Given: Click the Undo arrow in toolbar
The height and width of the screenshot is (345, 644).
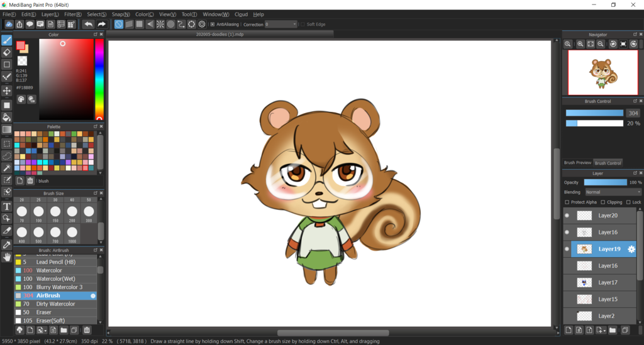Looking at the screenshot, I should 88,25.
